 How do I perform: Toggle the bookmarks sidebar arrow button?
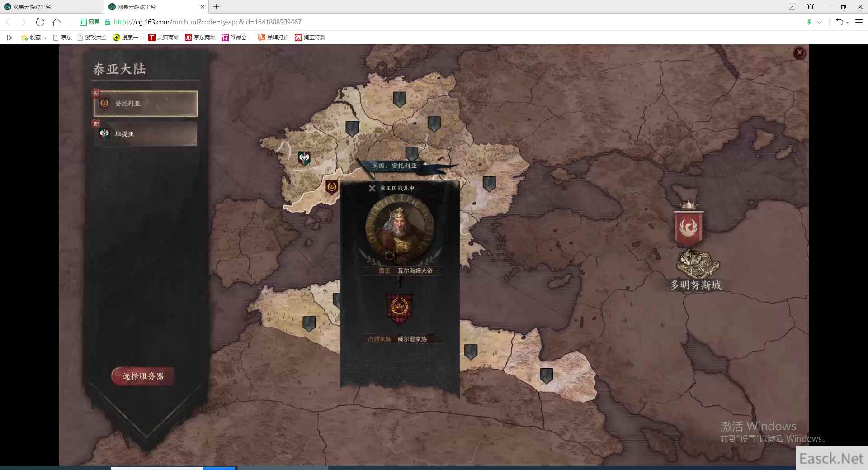click(x=9, y=38)
